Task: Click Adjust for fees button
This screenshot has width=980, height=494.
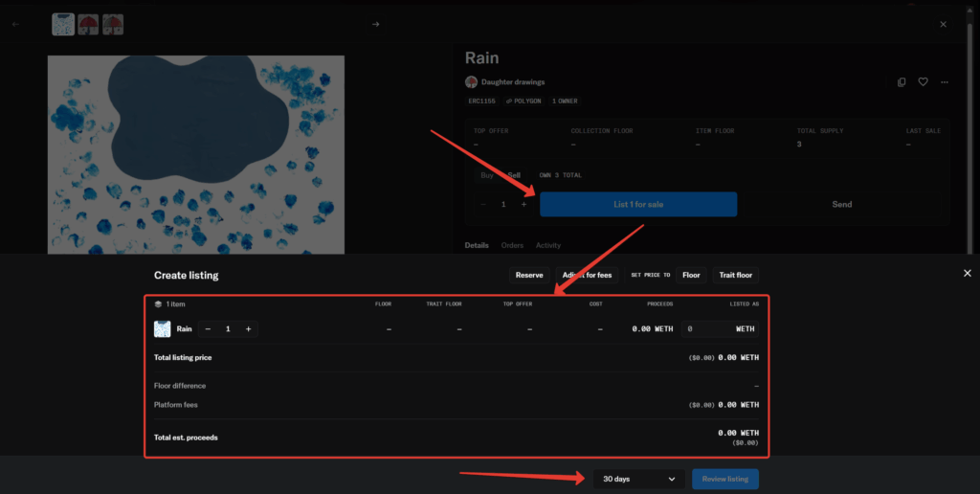Action: (587, 275)
